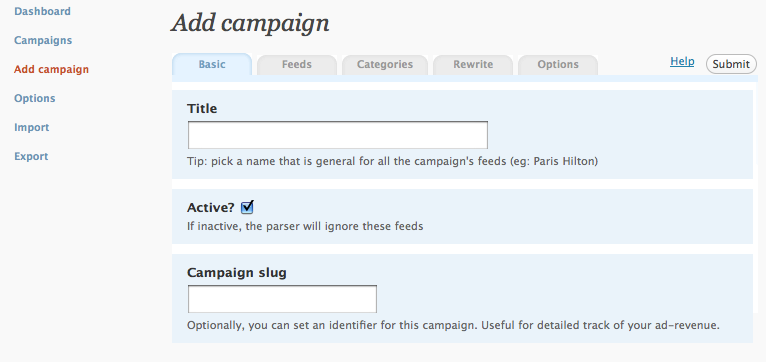Viewport: 766px width, 362px height.
Task: Click the Title field label
Action: pos(202,108)
